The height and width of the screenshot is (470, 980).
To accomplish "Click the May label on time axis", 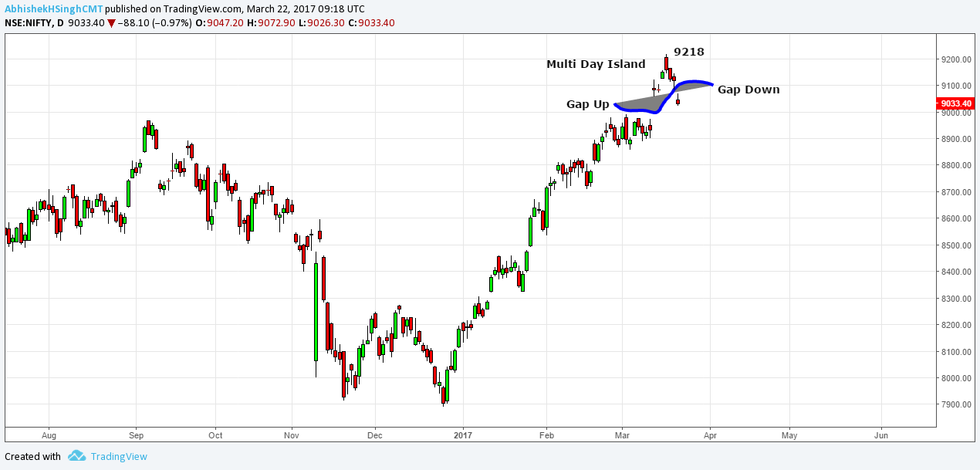I will point(789,435).
